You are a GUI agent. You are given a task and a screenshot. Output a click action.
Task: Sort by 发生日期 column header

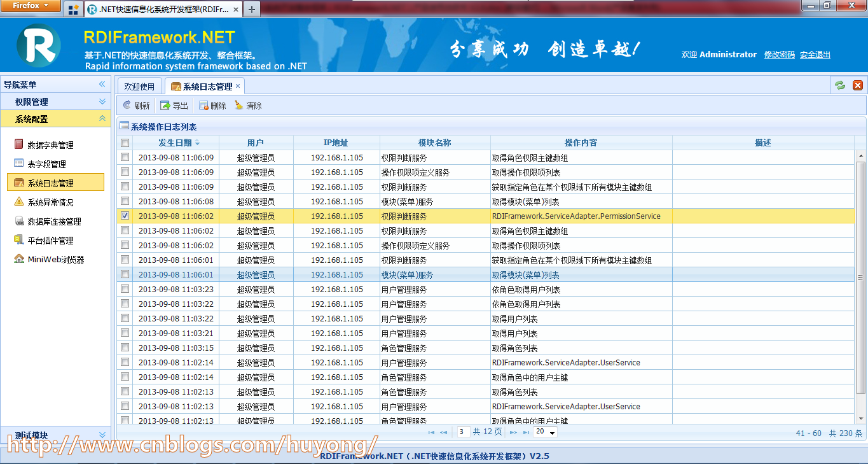(176, 143)
